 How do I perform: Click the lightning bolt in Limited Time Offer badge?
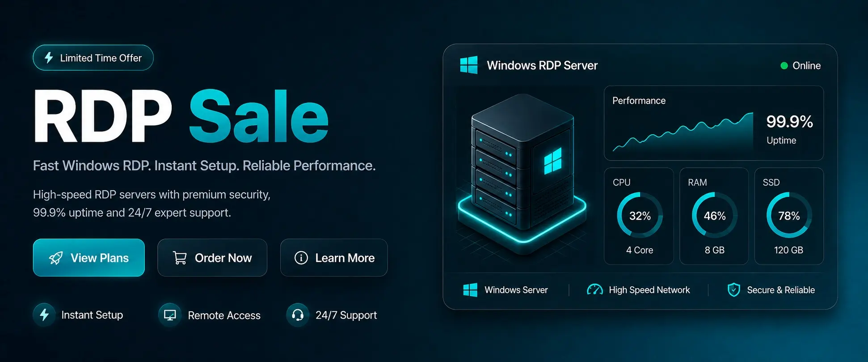pyautogui.click(x=49, y=58)
